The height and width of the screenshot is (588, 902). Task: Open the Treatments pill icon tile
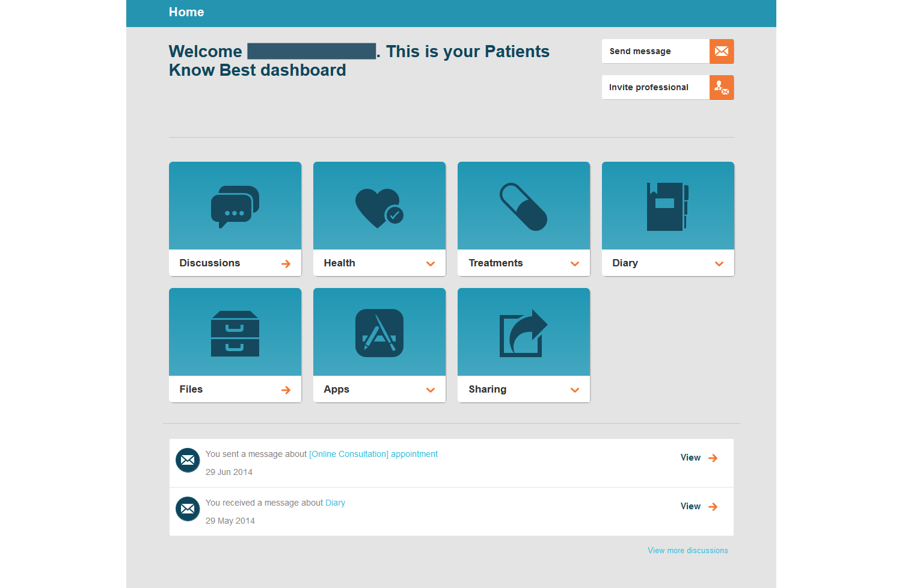click(523, 206)
